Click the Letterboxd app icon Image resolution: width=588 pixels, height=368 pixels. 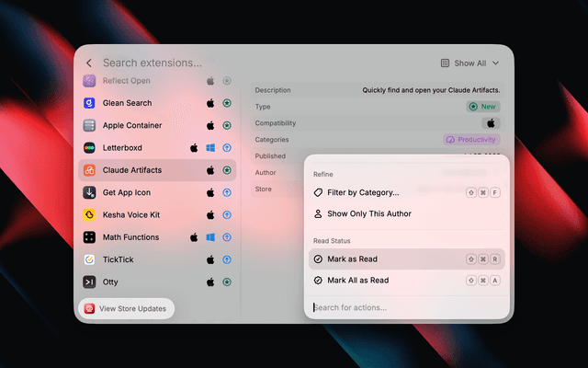click(x=89, y=147)
